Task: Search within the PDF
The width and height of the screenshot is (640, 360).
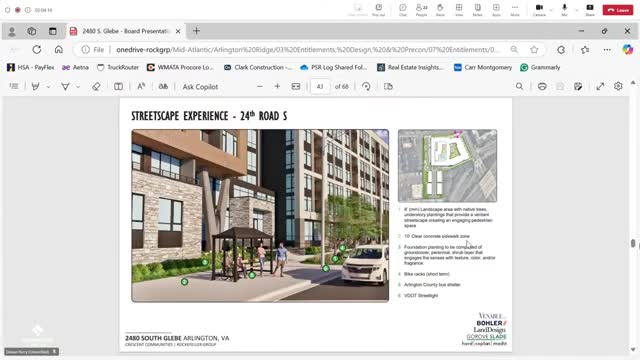Action: [x=519, y=86]
